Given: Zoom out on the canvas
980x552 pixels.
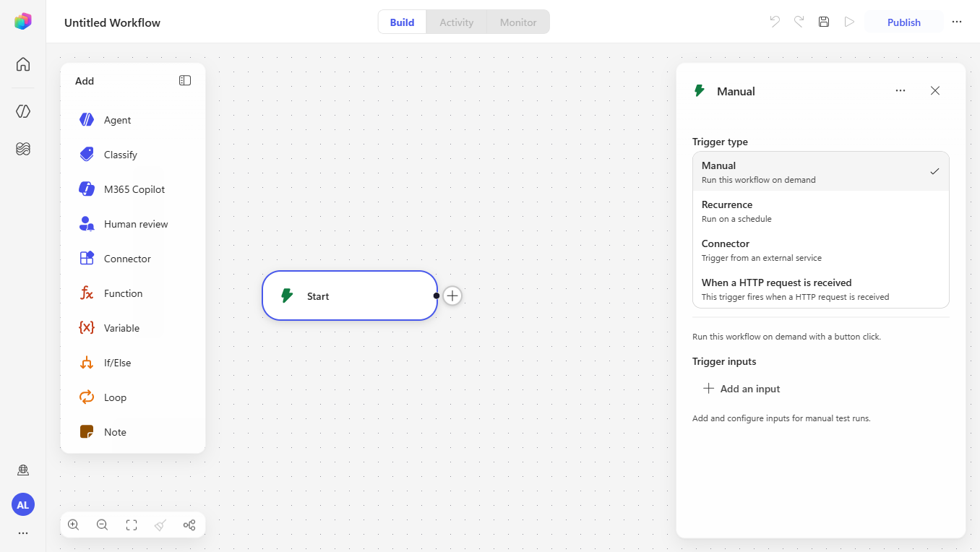Looking at the screenshot, I should coord(103,525).
